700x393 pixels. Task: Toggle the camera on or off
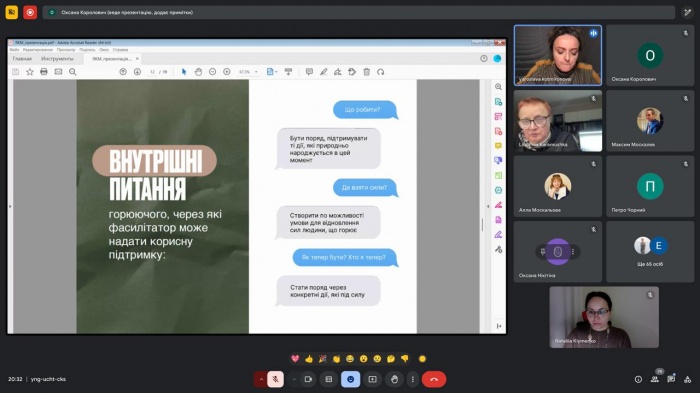pos(308,379)
